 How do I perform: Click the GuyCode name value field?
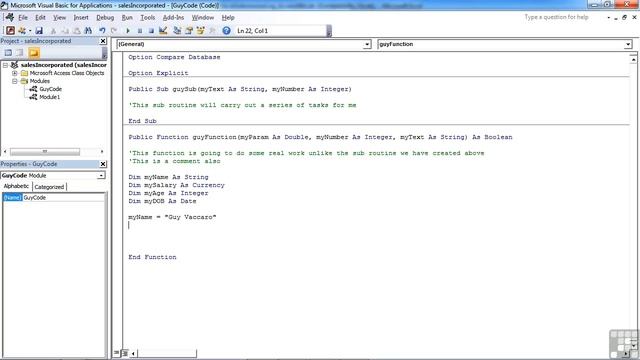(x=64, y=198)
